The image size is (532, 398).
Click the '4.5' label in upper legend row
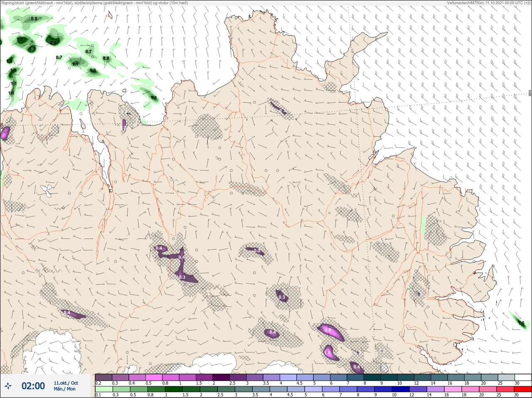point(299,383)
